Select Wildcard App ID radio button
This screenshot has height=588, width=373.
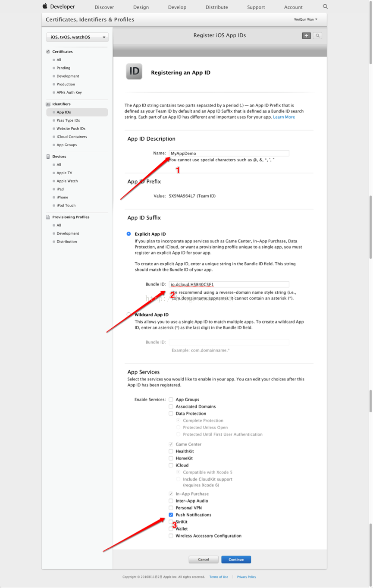point(129,314)
